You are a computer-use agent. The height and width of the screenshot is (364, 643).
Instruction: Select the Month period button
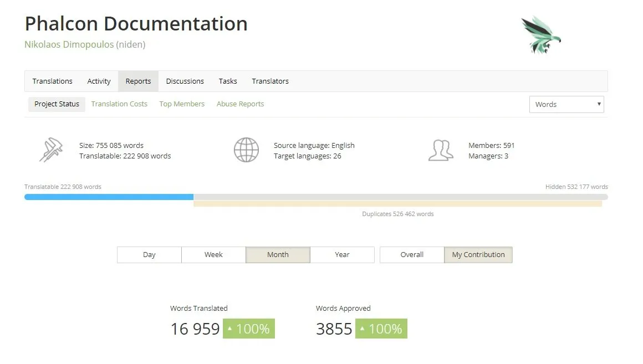point(278,254)
